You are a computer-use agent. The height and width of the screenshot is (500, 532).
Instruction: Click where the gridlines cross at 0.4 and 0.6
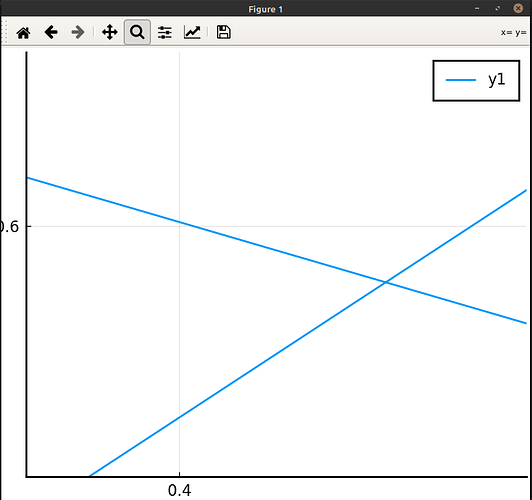point(179,226)
